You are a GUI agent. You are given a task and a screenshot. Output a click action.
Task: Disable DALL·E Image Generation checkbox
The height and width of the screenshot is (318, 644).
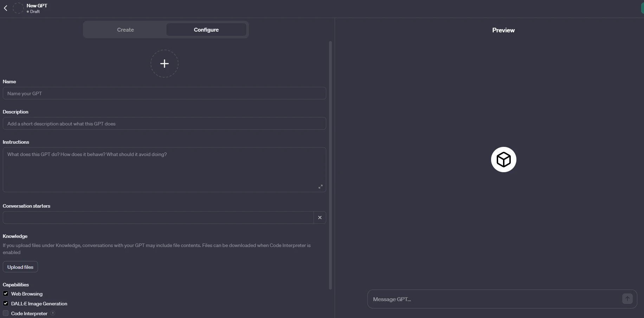pyautogui.click(x=6, y=303)
